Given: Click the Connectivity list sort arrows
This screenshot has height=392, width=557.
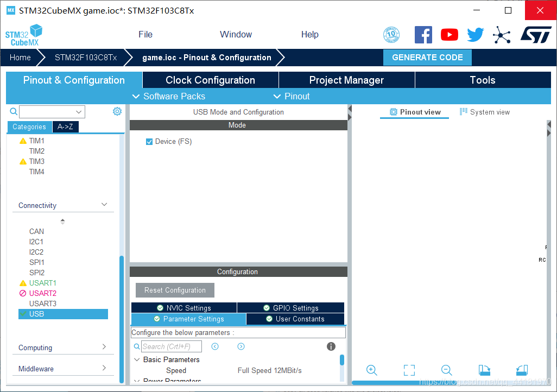Looking at the screenshot, I should tap(62, 222).
